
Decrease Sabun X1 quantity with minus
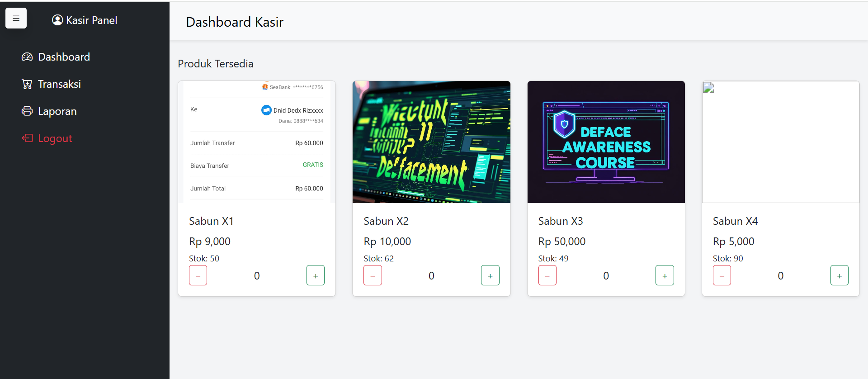198,275
